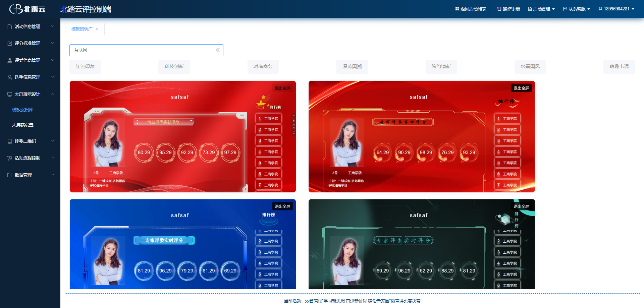644x308 pixels.
Task: Click the 活动信息管理 document icon
Action: [10, 26]
